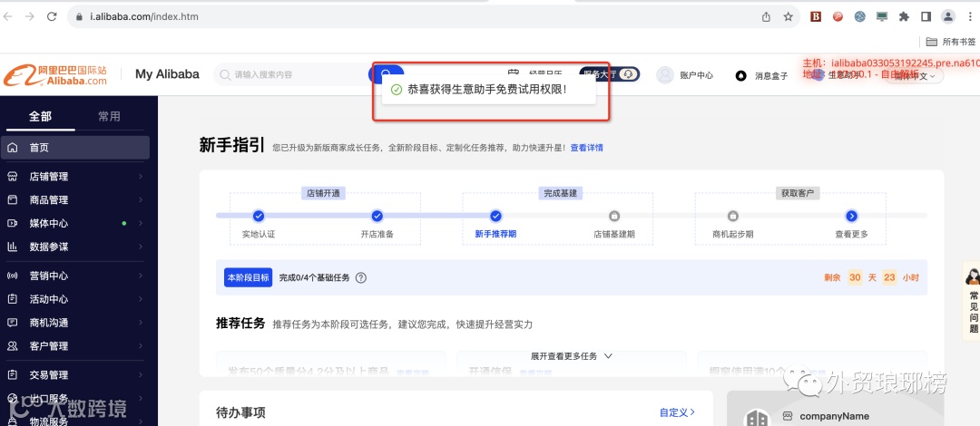This screenshot has width=980, height=426.
Task: Expand 营销中心 with its chevron
Action: click(141, 276)
